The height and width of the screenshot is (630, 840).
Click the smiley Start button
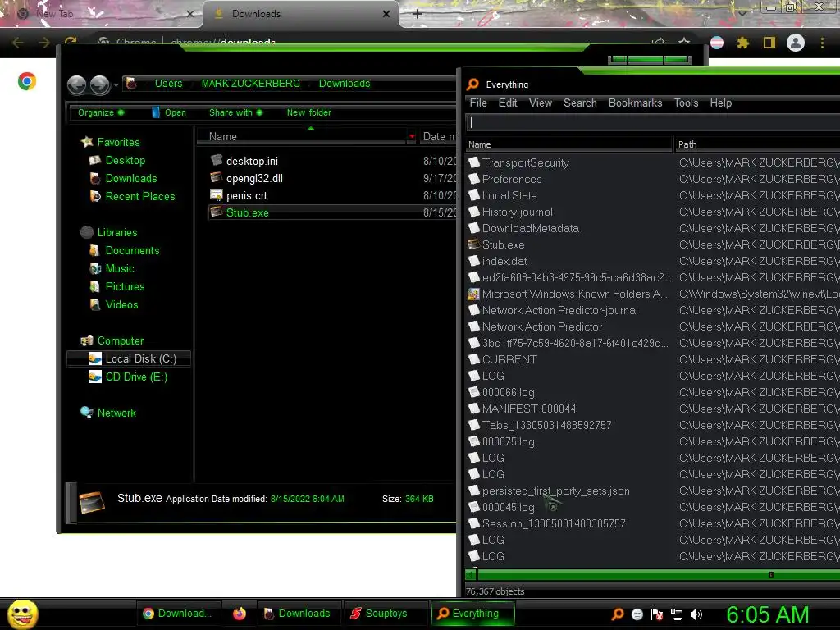[22, 614]
